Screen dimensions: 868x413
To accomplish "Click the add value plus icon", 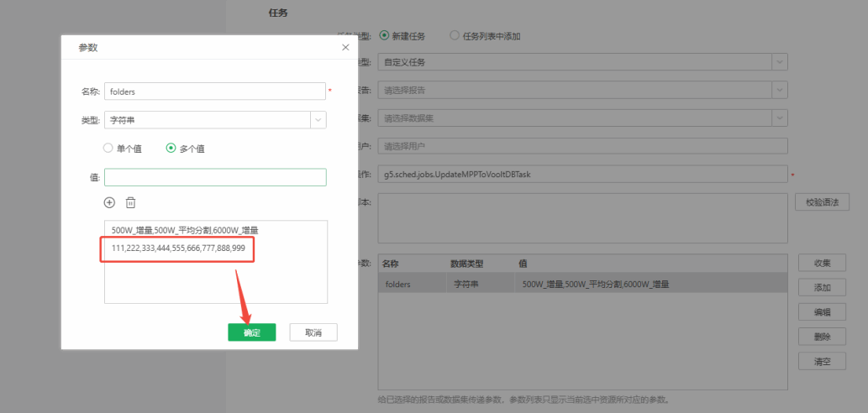I will (x=109, y=202).
